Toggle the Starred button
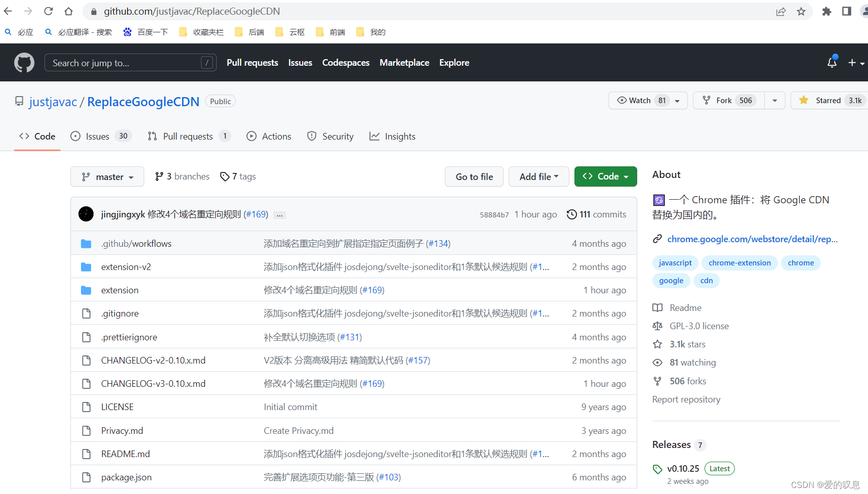 pyautogui.click(x=829, y=100)
